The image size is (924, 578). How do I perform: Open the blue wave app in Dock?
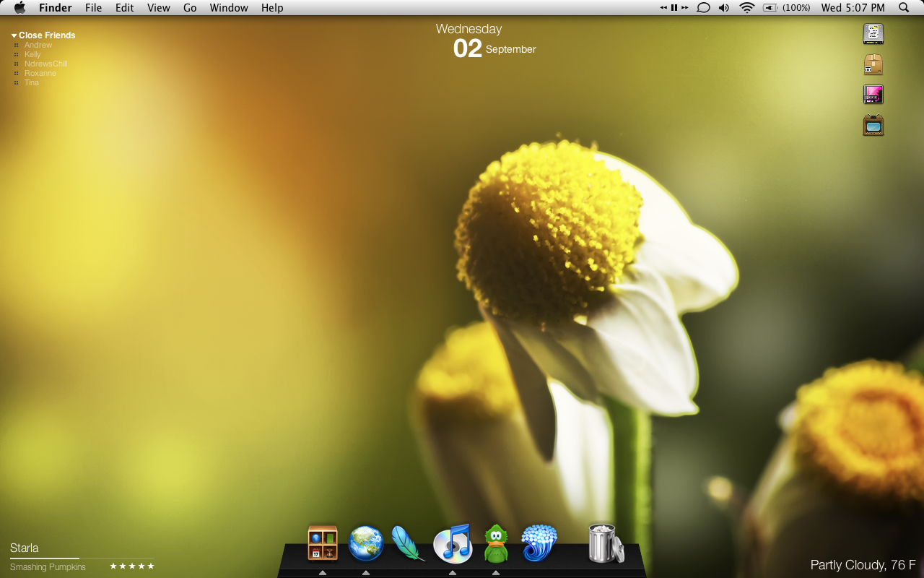coord(539,543)
